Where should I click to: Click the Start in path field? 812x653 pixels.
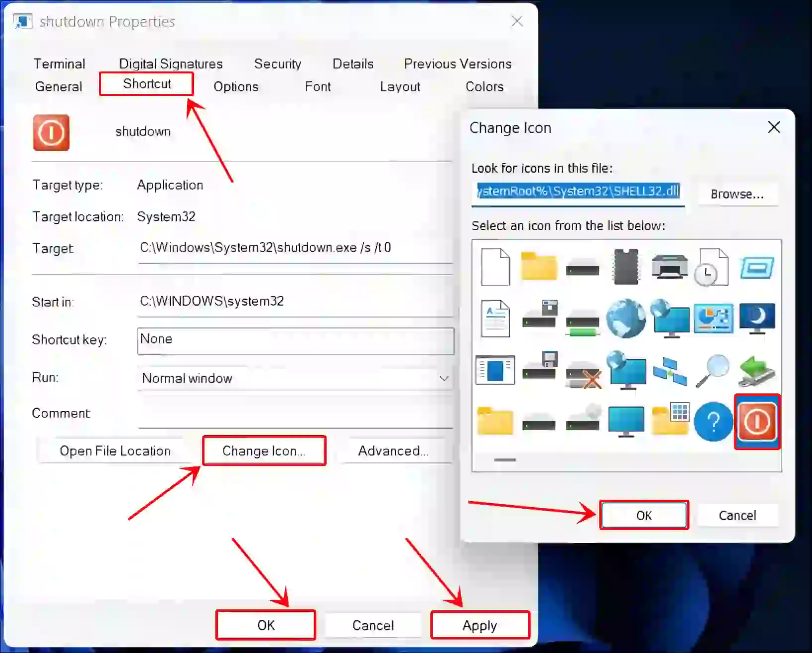[295, 302]
